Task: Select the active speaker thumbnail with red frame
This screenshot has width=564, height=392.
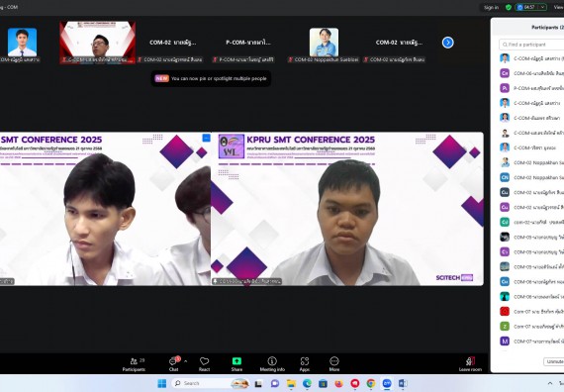Action: 98,43
